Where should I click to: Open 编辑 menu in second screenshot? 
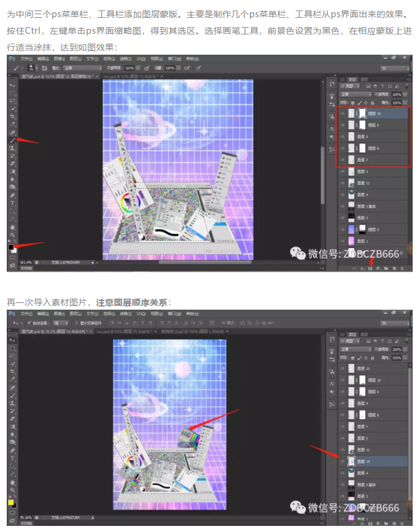click(43, 314)
